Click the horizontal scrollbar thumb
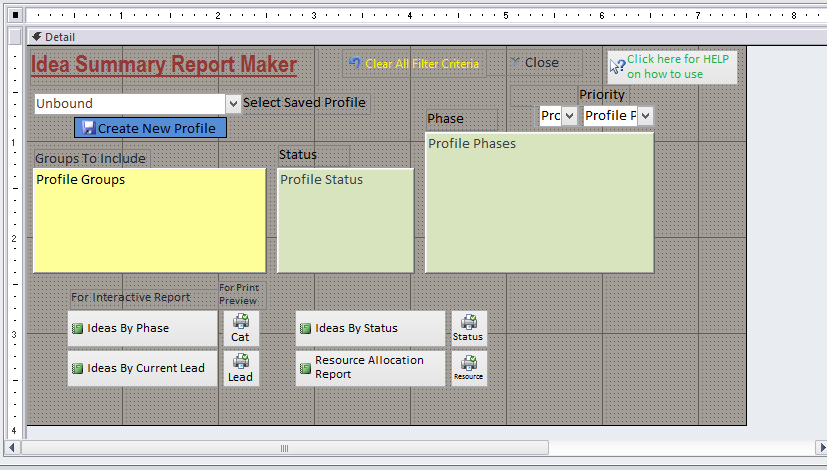Screen dimensions: 827x470 pyautogui.click(x=284, y=448)
